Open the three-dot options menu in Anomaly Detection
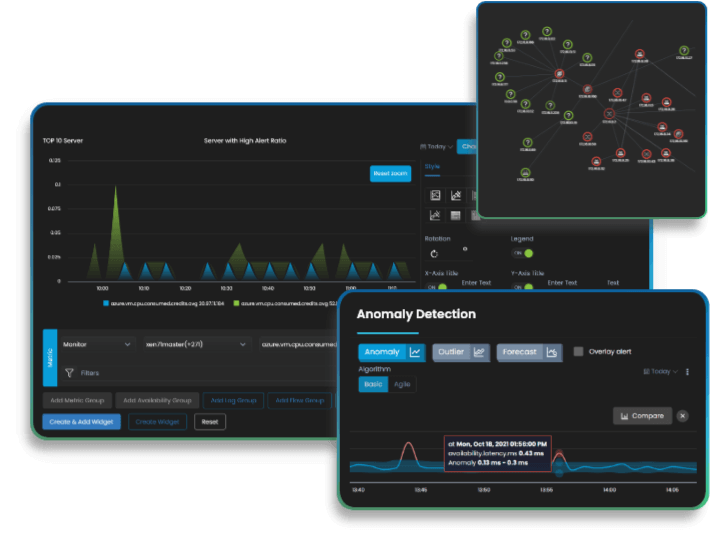Viewport: 715px width, 535px height. click(x=688, y=371)
